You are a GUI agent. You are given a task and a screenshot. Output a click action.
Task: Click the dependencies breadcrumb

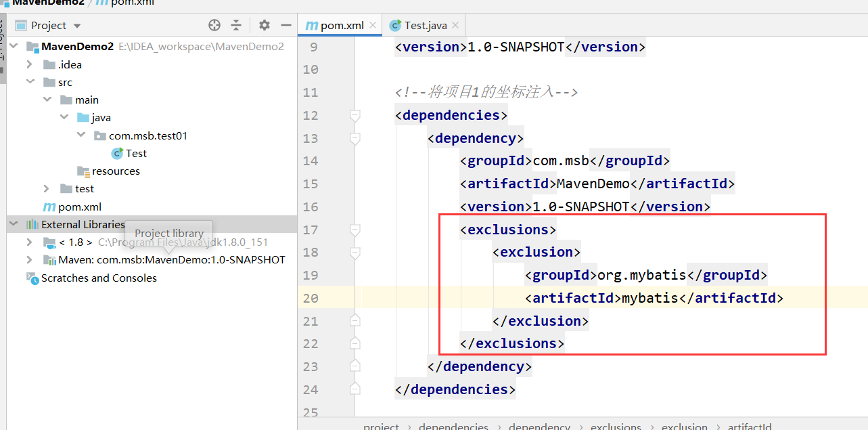(x=453, y=427)
